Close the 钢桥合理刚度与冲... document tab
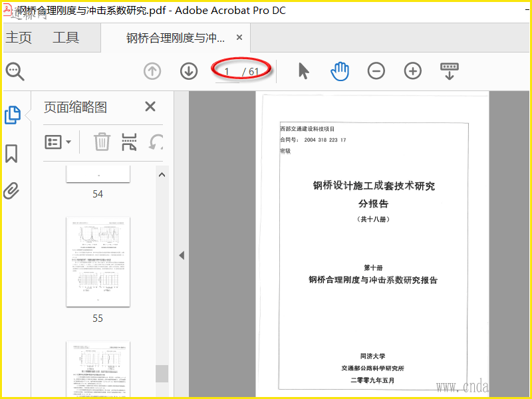532x399 pixels. (x=239, y=37)
